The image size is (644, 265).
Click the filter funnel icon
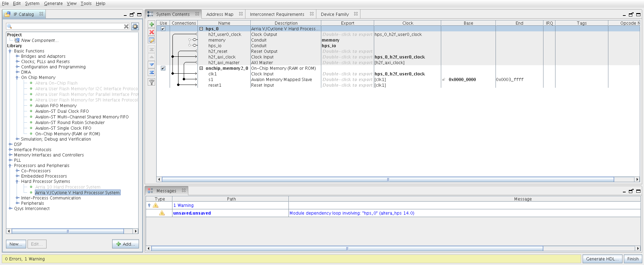pos(152,82)
